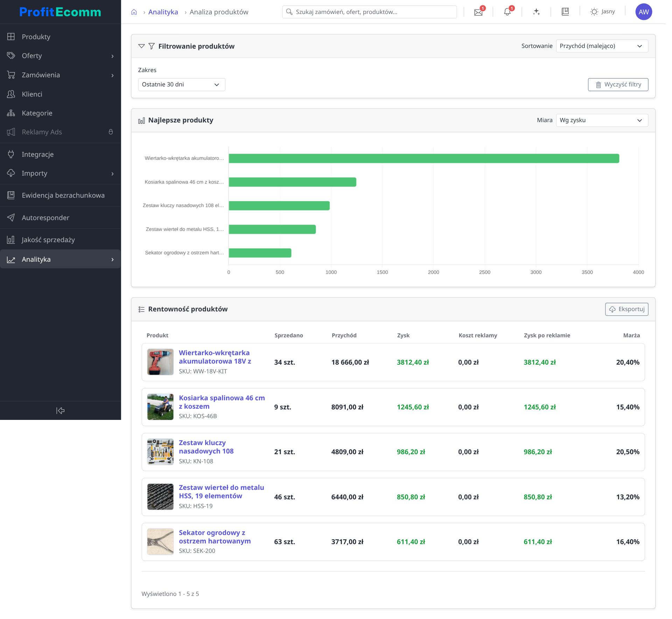
Task: Click the lawn mower product thumbnail
Action: 160,407
